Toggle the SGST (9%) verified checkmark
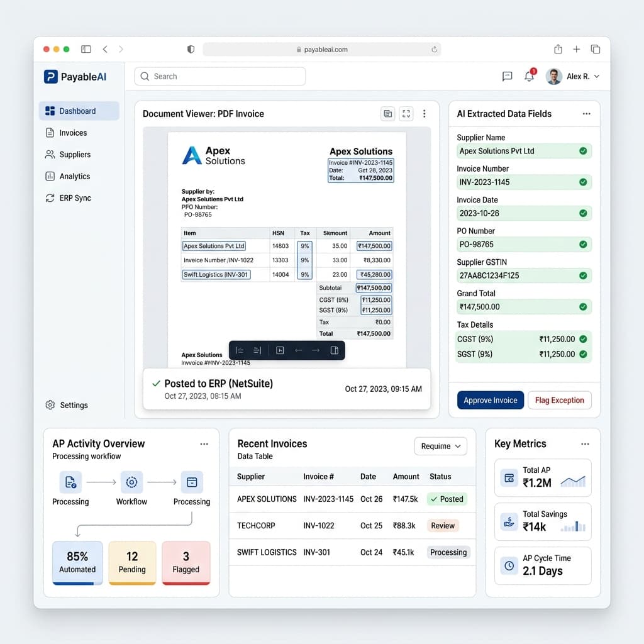Screen dimensions: 644x644 click(583, 354)
